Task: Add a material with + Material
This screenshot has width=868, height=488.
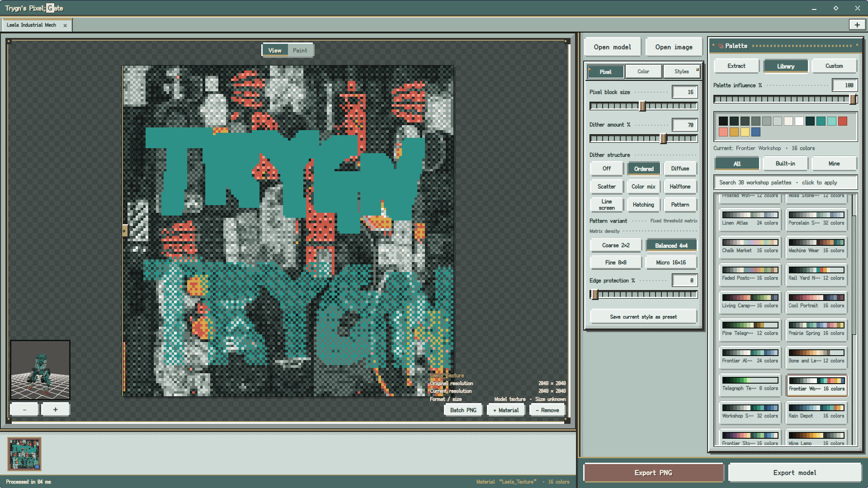Action: [506, 410]
